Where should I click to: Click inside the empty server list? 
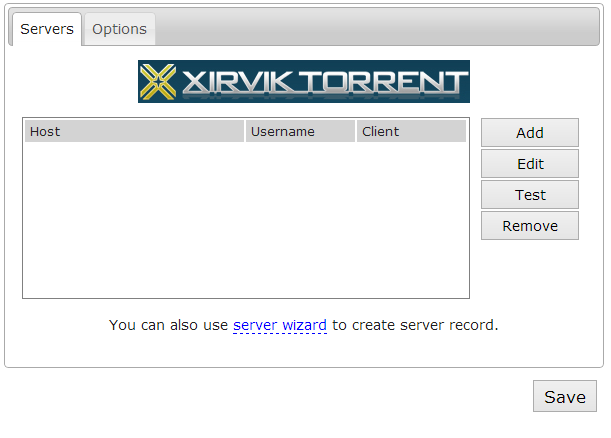point(245,220)
